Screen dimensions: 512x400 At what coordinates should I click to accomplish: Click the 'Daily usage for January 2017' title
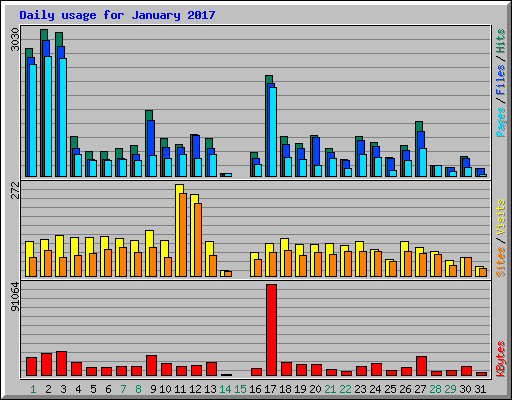117,15
